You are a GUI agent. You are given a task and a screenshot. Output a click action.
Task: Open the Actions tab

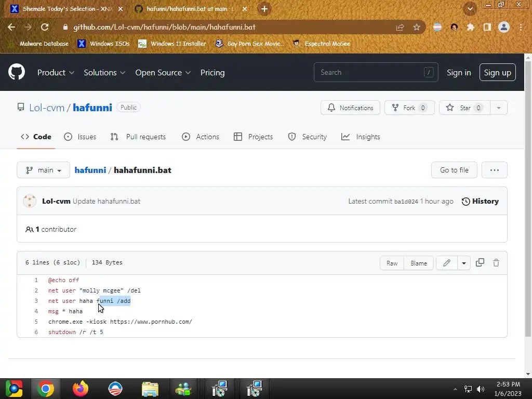pos(201,137)
